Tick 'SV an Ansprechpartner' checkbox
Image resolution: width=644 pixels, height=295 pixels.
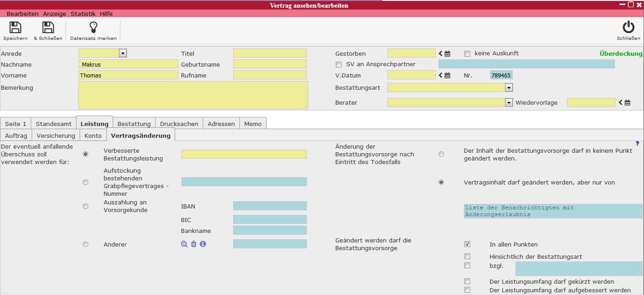click(x=339, y=64)
